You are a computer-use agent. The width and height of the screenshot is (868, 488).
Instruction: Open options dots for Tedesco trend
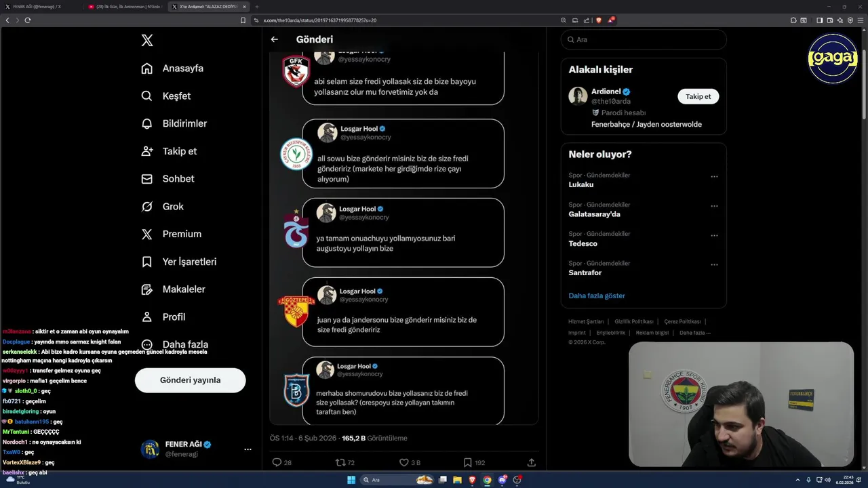pos(714,235)
